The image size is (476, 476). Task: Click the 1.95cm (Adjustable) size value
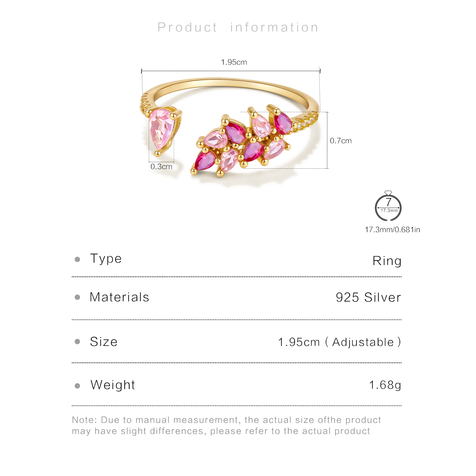[x=339, y=342]
